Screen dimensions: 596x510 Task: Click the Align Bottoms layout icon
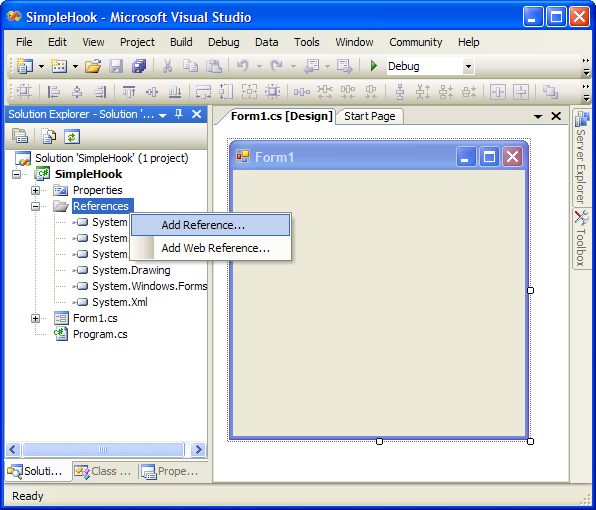point(175,92)
